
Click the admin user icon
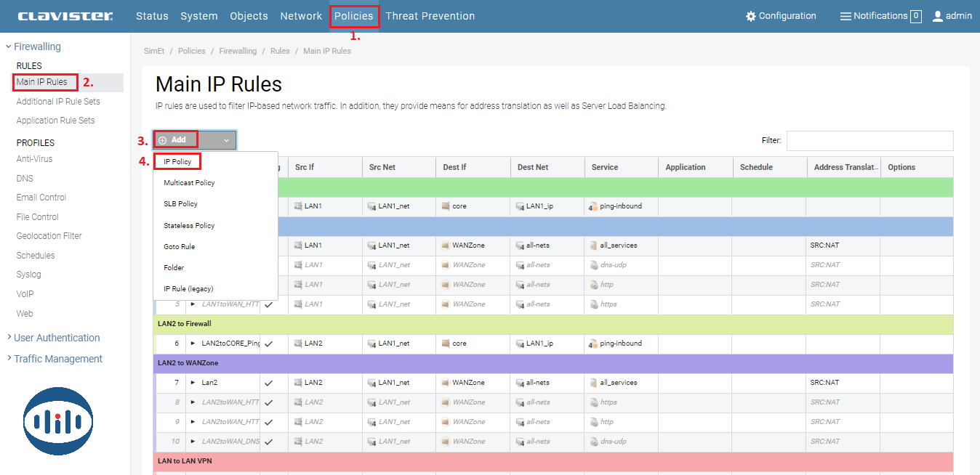click(x=937, y=16)
